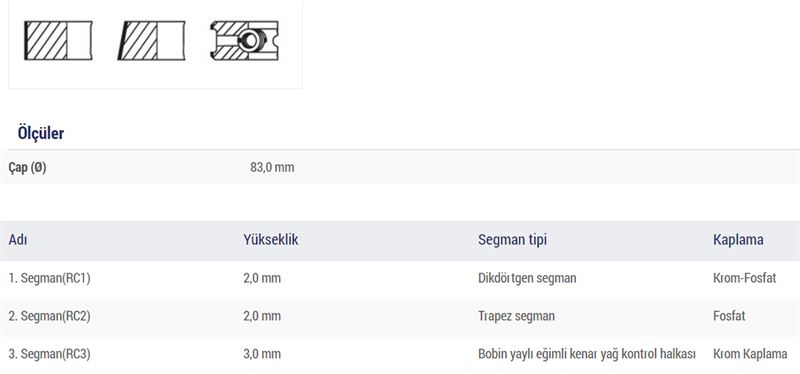Select the Ölçüler section heading

click(41, 134)
